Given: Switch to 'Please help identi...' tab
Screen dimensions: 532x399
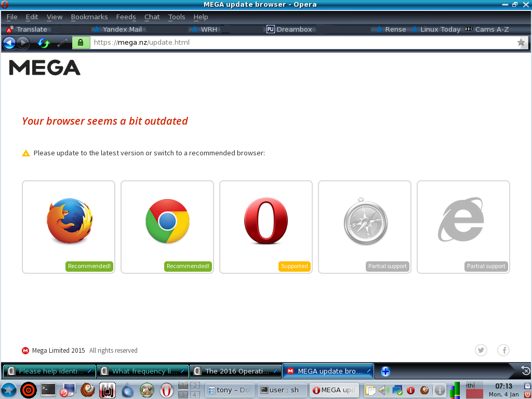Looking at the screenshot, I should pos(49,371).
